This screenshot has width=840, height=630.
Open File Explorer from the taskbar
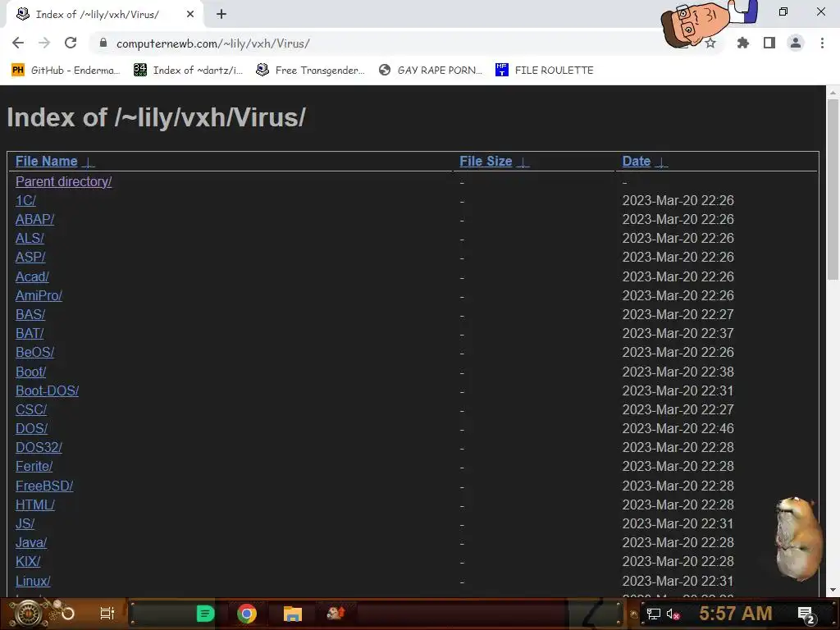(293, 614)
